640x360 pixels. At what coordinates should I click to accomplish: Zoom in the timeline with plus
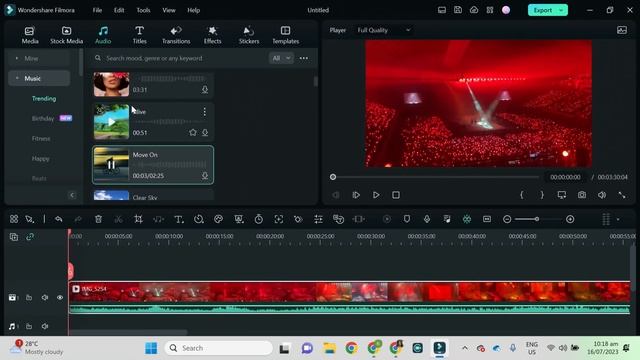(x=570, y=219)
